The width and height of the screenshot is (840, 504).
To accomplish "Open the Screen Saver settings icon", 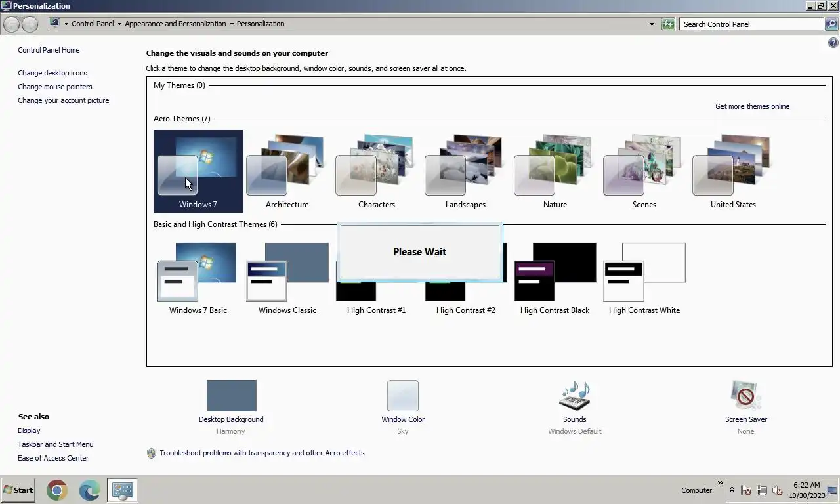I will (x=745, y=396).
